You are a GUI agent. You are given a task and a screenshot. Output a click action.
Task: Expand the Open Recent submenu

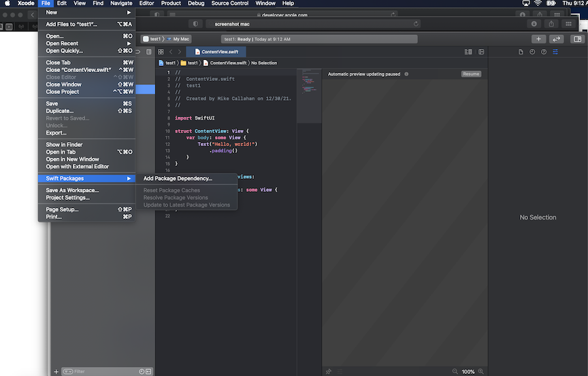tap(86, 44)
